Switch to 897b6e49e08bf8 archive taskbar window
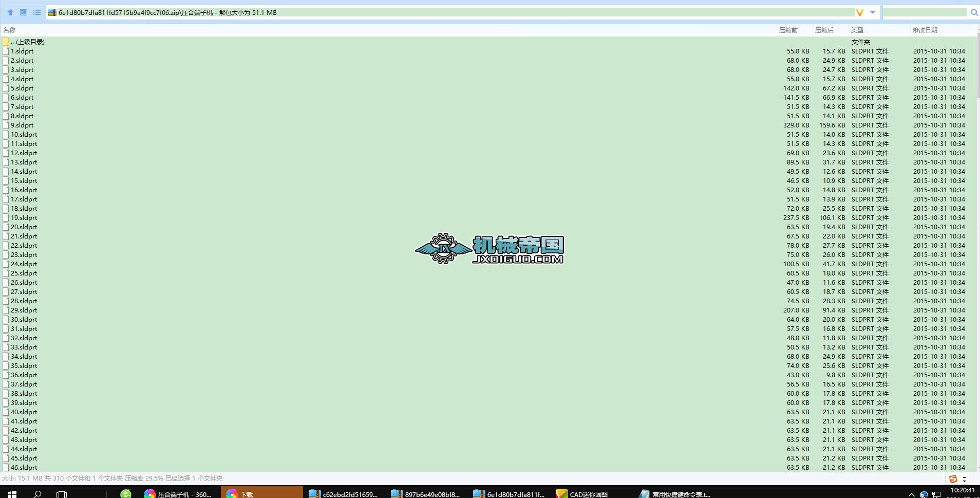980x498 pixels. coord(426,493)
